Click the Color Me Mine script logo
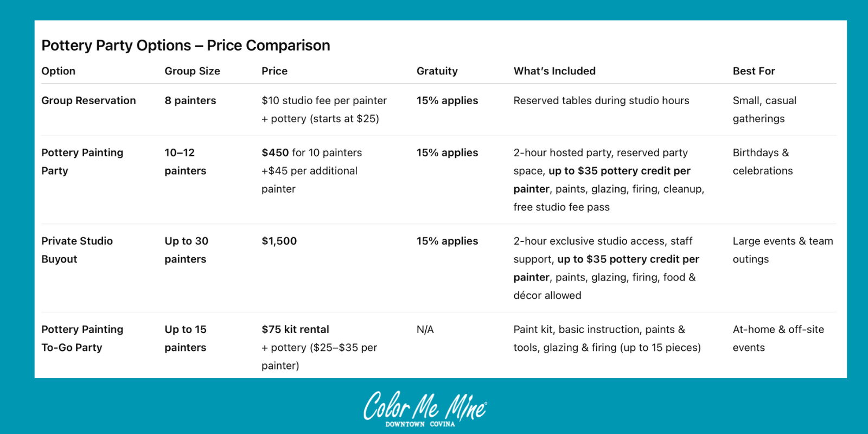The image size is (868, 434). (x=425, y=406)
